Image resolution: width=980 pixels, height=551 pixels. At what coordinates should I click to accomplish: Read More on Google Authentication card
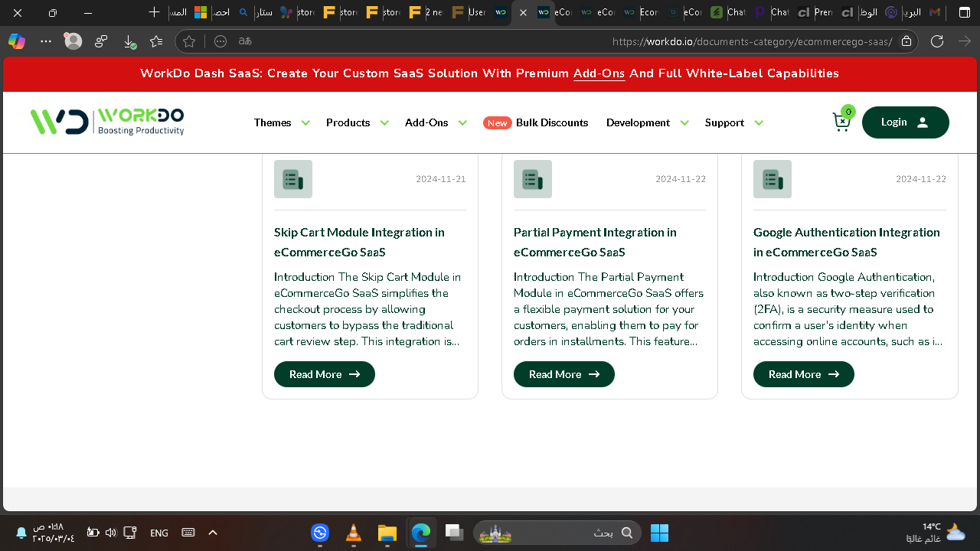point(804,374)
